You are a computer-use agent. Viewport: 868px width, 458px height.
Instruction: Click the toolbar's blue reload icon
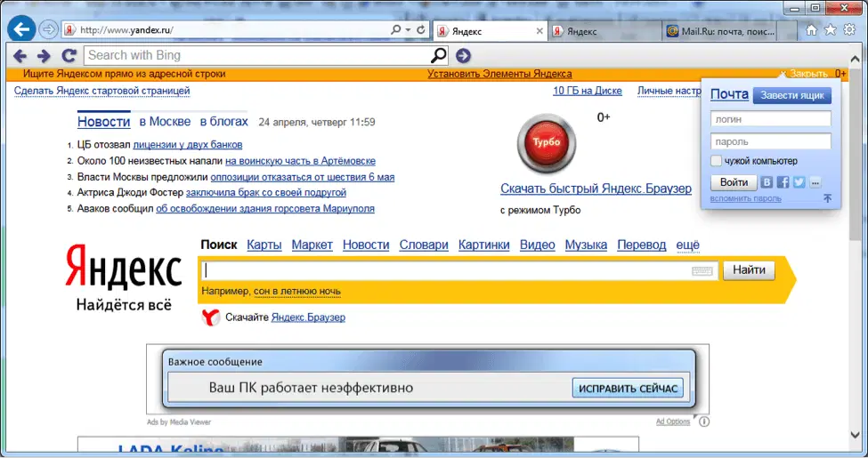coord(69,55)
